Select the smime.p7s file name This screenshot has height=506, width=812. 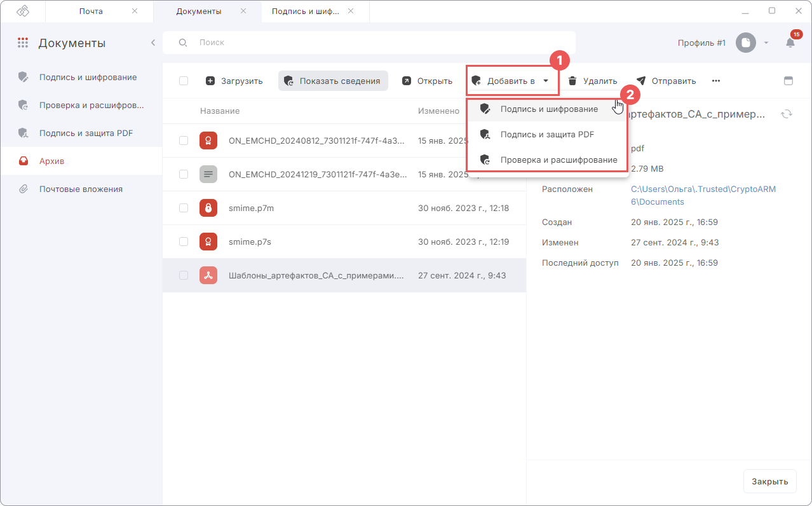(x=250, y=242)
